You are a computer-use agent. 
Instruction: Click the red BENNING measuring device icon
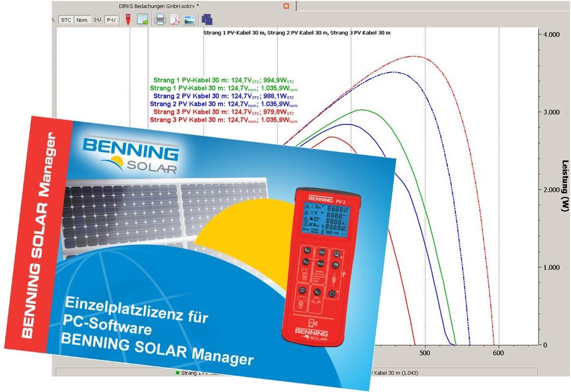coord(128,20)
